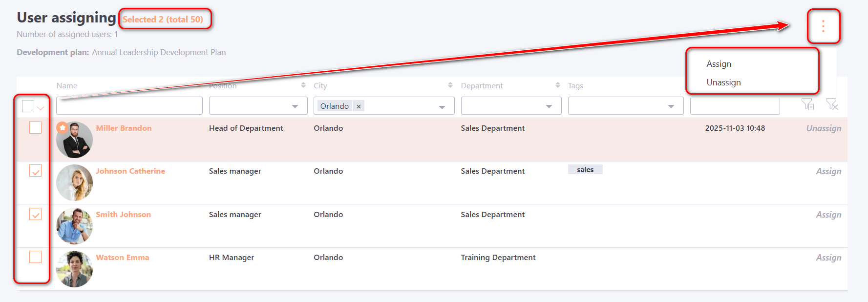868x302 pixels.
Task: Click the Name filter text field
Action: point(129,106)
